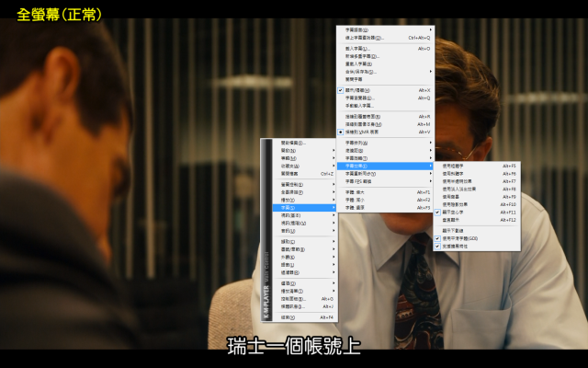Screen dimensions: 588x368
Task: Expand the 書籤/章節(B) bookmarks submenu
Action: click(x=304, y=249)
